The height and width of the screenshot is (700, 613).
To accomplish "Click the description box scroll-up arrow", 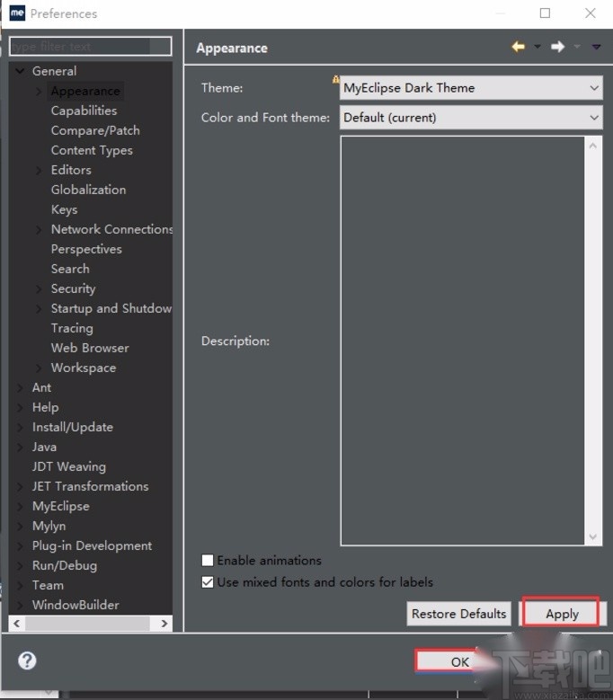I will point(593,146).
